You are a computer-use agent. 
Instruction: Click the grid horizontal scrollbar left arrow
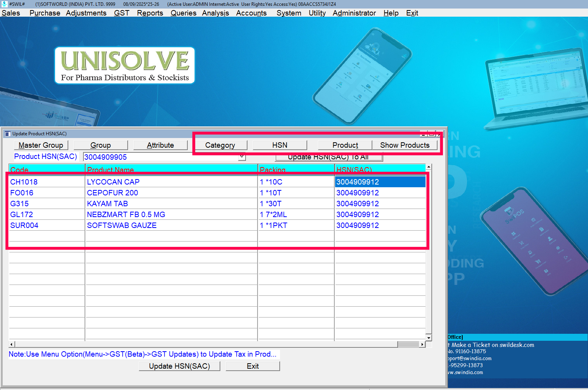[12, 344]
